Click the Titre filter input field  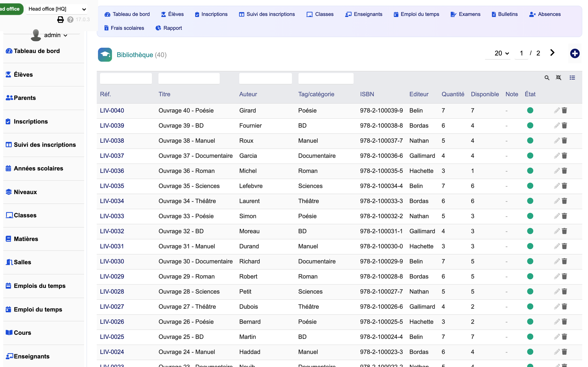click(189, 78)
